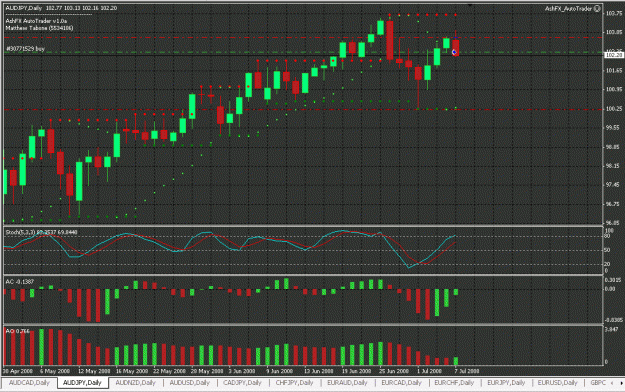Viewport: 625px width, 392px height.
Task: Click the AshFX_AutoTrader expert name label
Action: pyautogui.click(x=568, y=8)
